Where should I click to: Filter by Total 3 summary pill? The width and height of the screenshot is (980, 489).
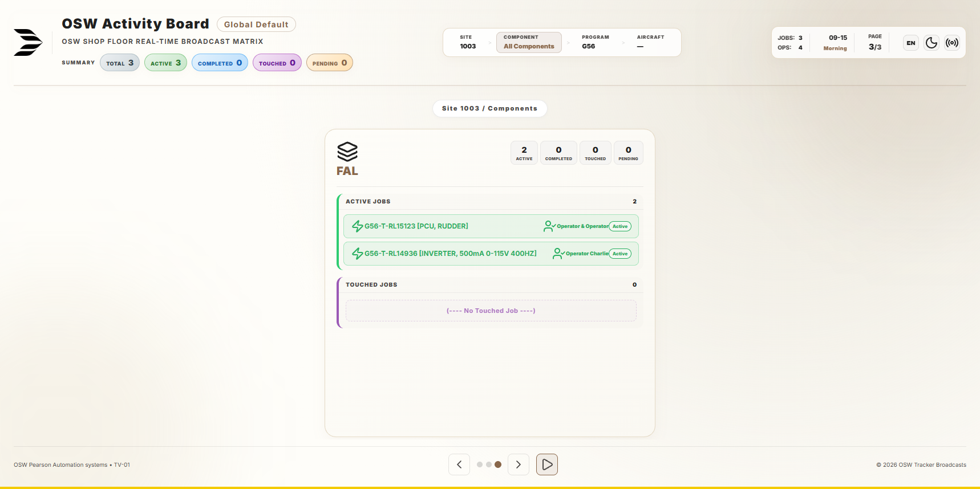[x=120, y=63]
